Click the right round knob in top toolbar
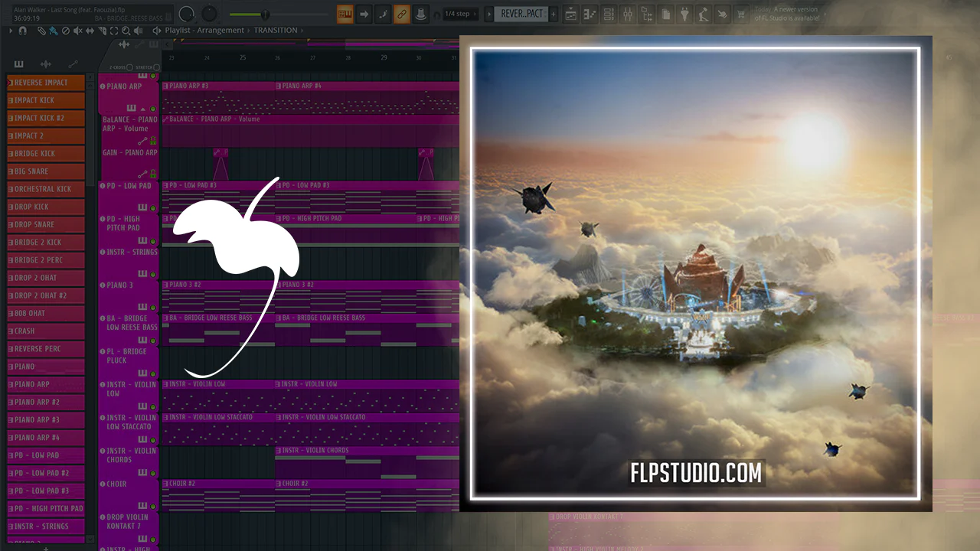This screenshot has width=980, height=551. [209, 14]
